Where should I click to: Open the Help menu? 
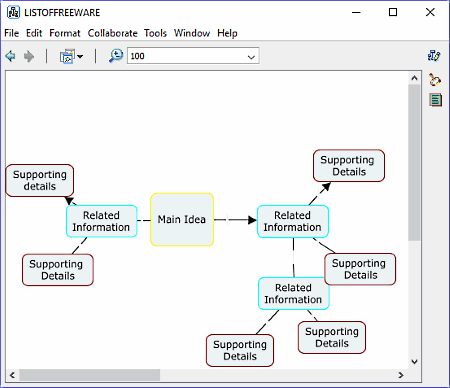pyautogui.click(x=227, y=33)
